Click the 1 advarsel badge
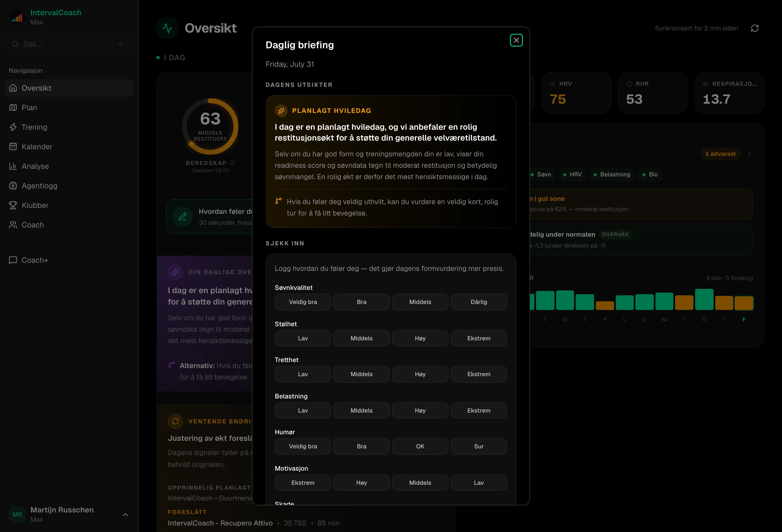Viewport: 782px width, 532px height. [720, 154]
